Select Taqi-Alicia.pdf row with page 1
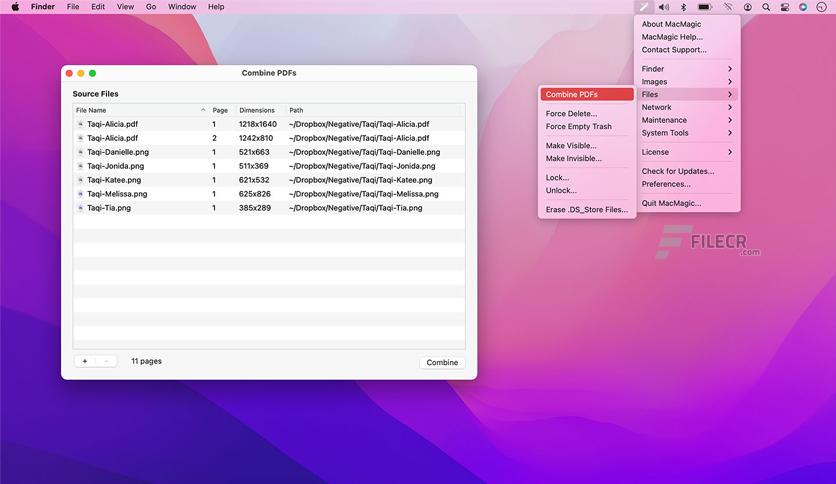This screenshot has height=484, width=836. [269, 124]
